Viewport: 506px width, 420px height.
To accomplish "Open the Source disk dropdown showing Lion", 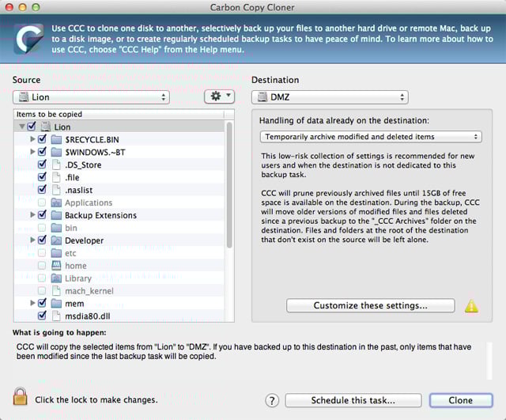I will [x=92, y=97].
